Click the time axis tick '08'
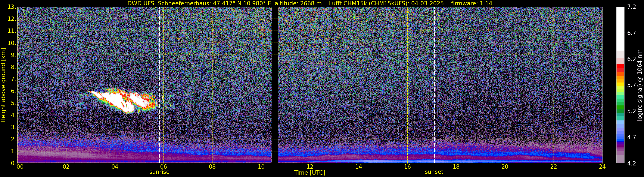Screen dimensions: 644x177 click(212, 167)
